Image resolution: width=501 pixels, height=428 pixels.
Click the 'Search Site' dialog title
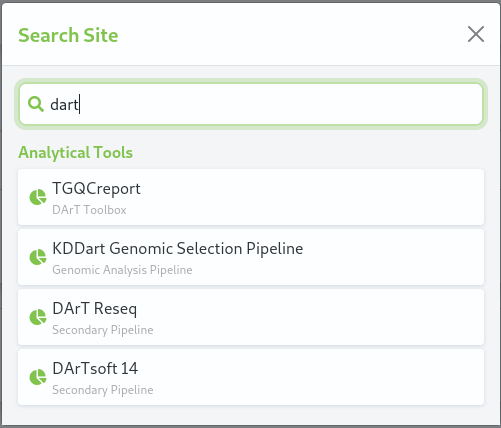click(x=68, y=35)
